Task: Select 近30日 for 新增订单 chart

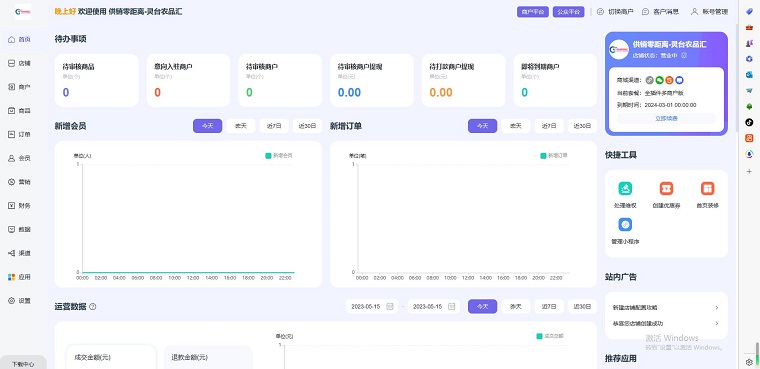Action: [583, 126]
